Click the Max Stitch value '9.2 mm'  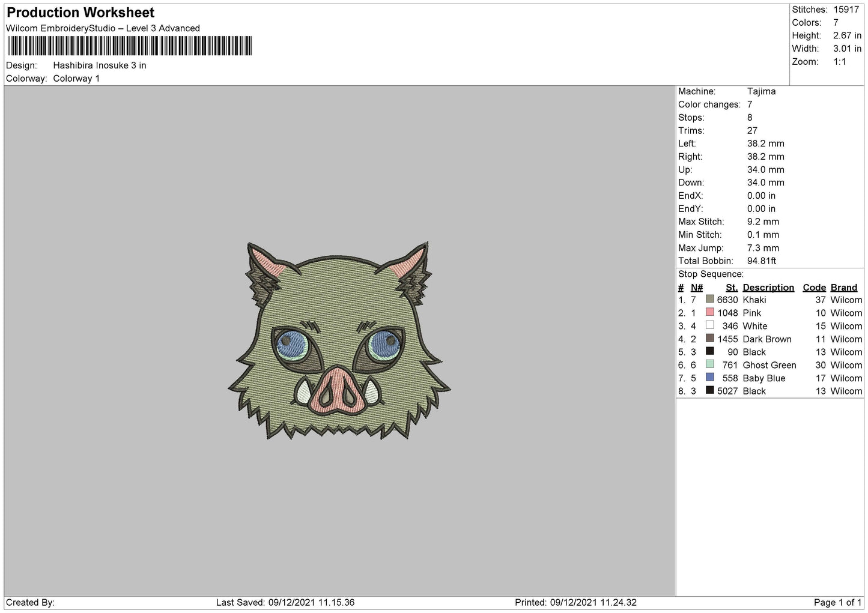763,222
